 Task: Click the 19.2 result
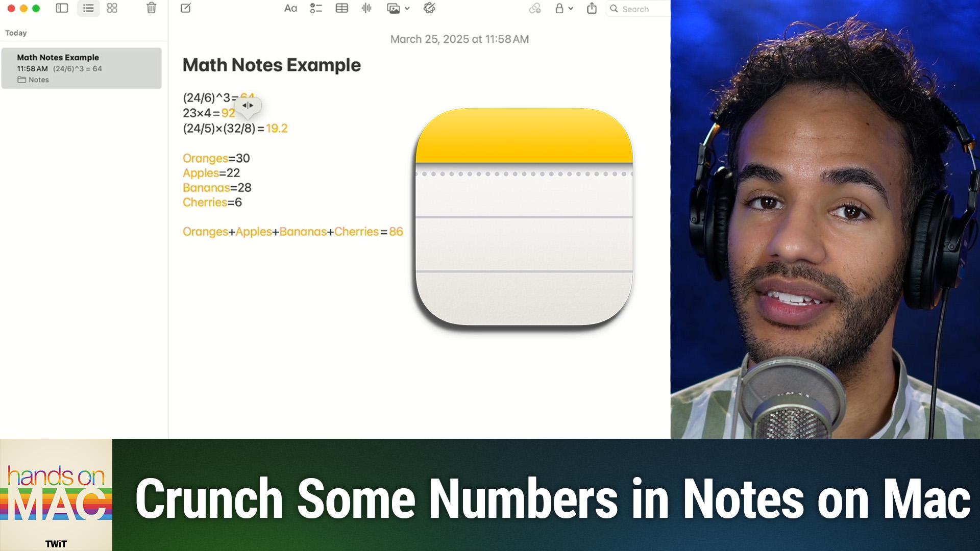click(277, 129)
